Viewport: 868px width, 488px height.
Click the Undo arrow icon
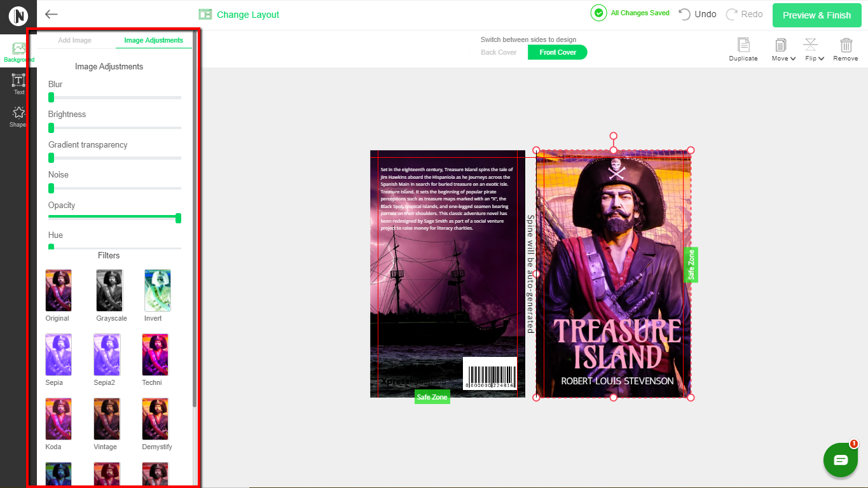685,14
